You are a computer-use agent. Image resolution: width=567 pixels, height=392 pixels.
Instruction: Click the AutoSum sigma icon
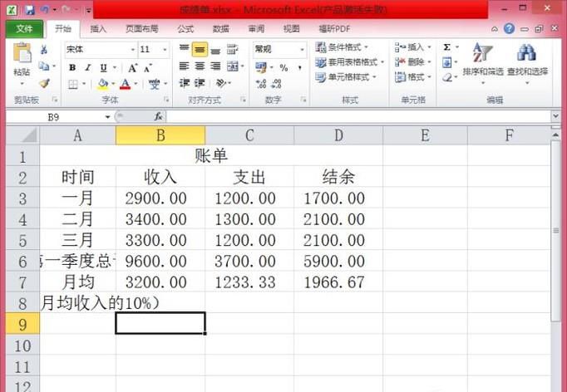click(446, 48)
